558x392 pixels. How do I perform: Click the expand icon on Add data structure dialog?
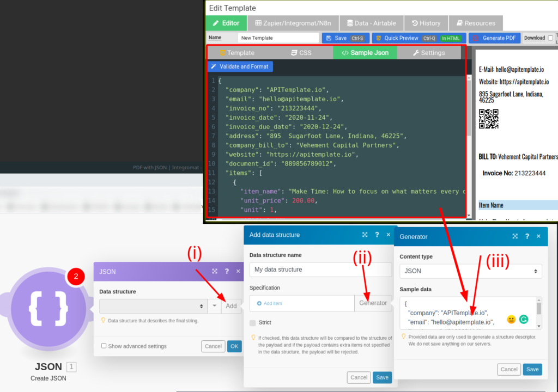click(x=365, y=235)
